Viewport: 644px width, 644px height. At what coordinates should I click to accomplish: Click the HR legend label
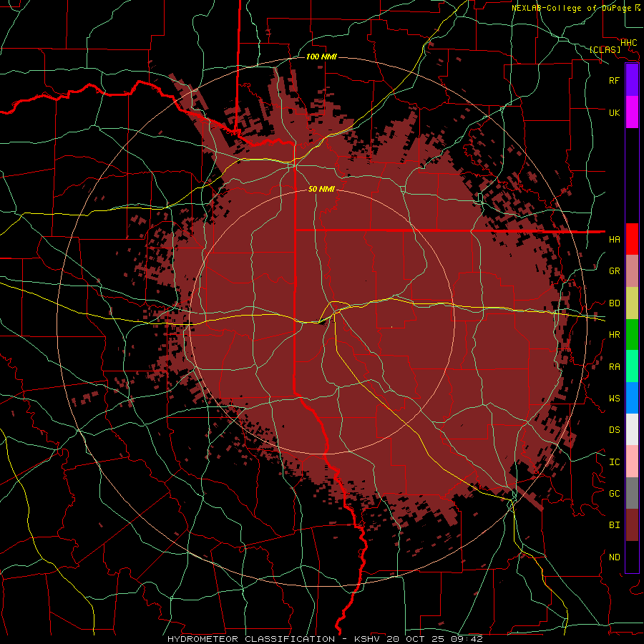[615, 335]
